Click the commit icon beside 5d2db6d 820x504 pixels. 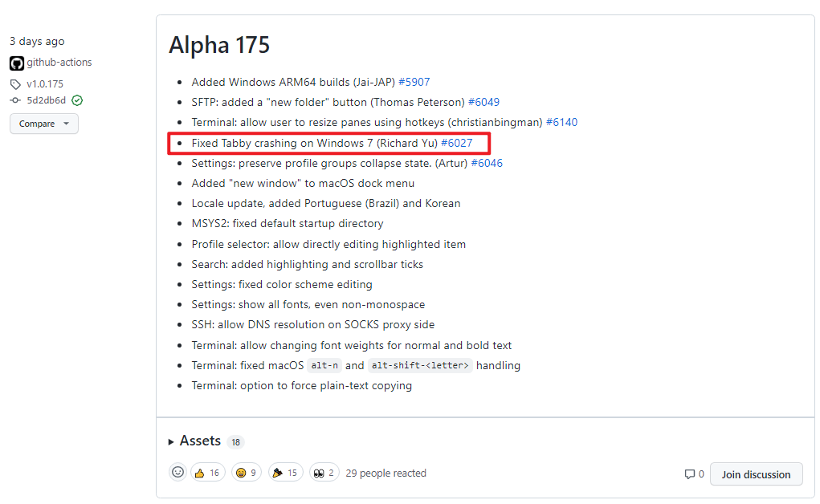coord(16,100)
